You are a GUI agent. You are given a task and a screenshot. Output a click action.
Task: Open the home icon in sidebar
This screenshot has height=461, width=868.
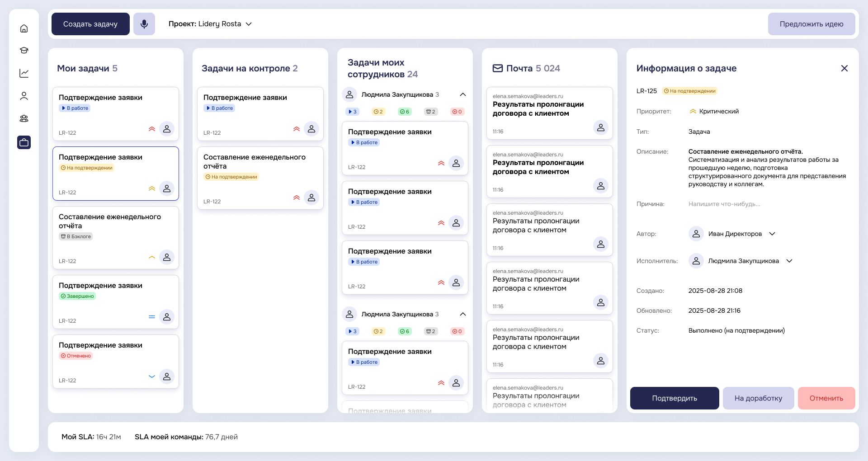coord(24,28)
